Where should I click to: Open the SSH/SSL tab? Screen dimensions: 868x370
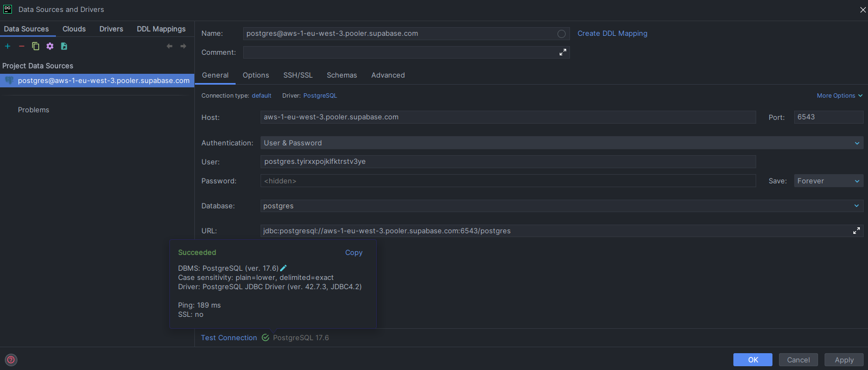(298, 75)
